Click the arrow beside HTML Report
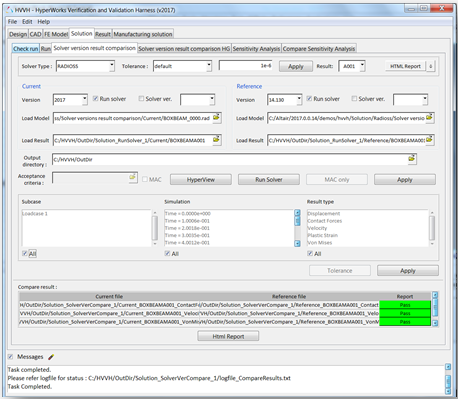The image size is (458, 399). 430,66
